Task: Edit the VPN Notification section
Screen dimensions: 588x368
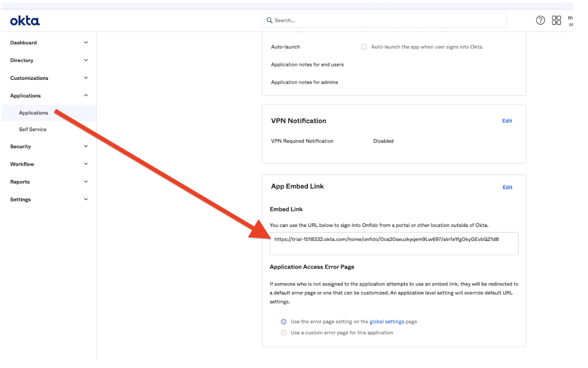Action: 507,121
